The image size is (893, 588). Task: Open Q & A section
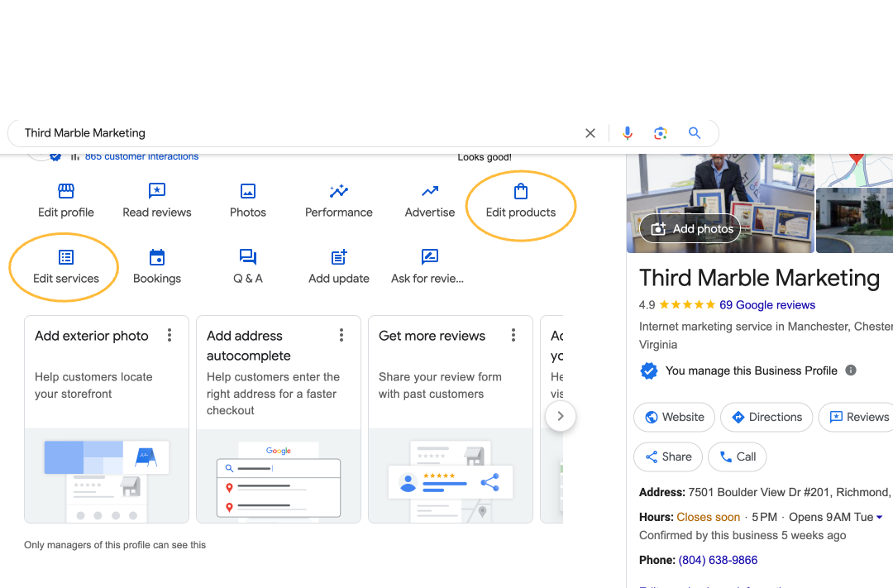point(248,266)
